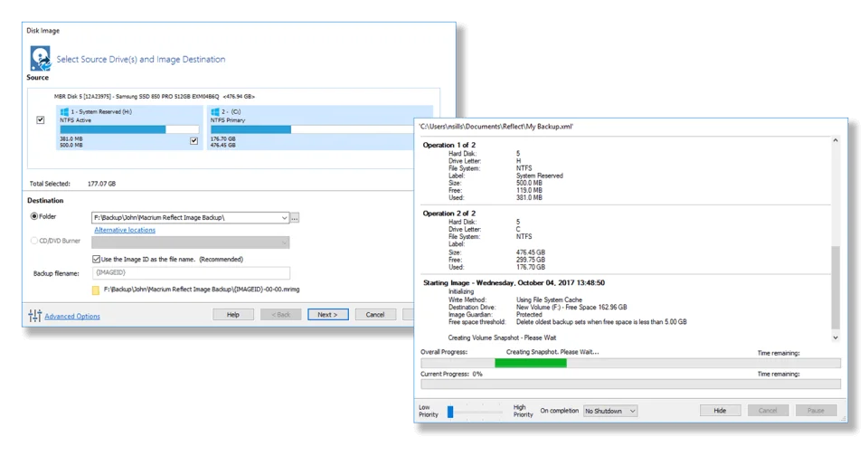Click the F:\Backup .mrimg full path text
This screenshot has height=456, width=868.
202,290
